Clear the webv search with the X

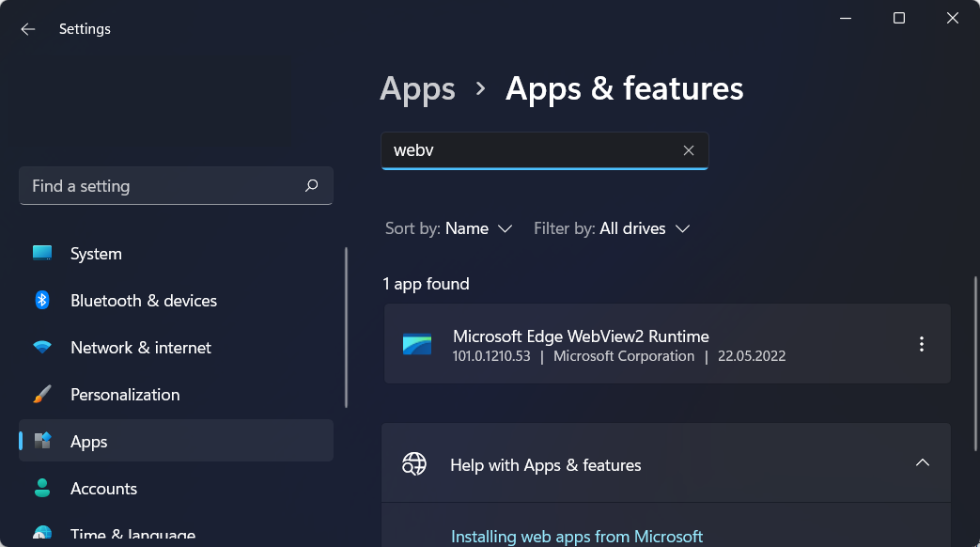688,150
